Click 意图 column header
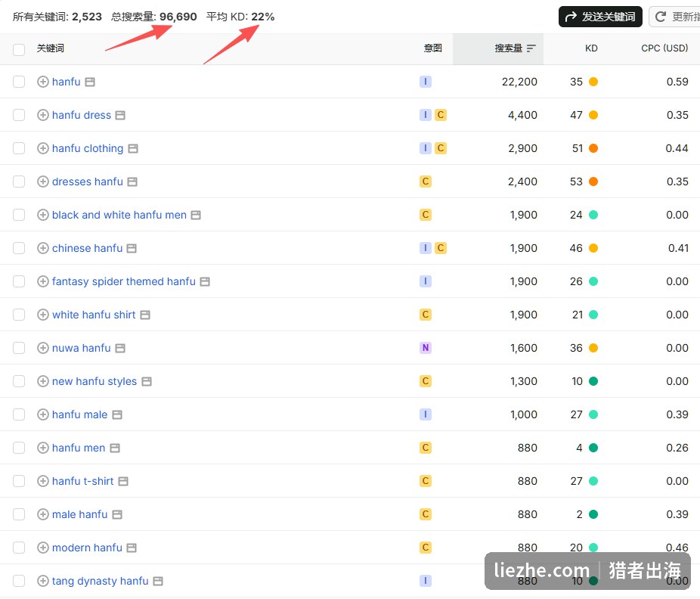Image resolution: width=700 pixels, height=599 pixels. point(432,48)
